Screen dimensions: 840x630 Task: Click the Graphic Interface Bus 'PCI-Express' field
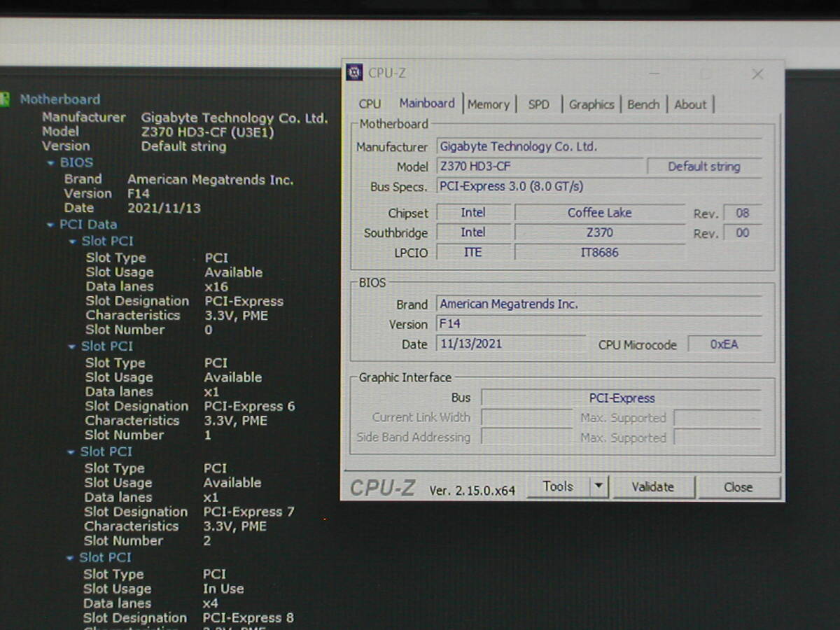click(x=622, y=398)
